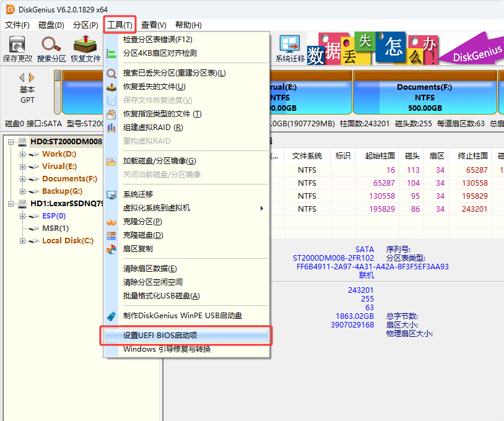Click the 扇区 column header
This screenshot has width=504, height=421.
click(x=437, y=156)
